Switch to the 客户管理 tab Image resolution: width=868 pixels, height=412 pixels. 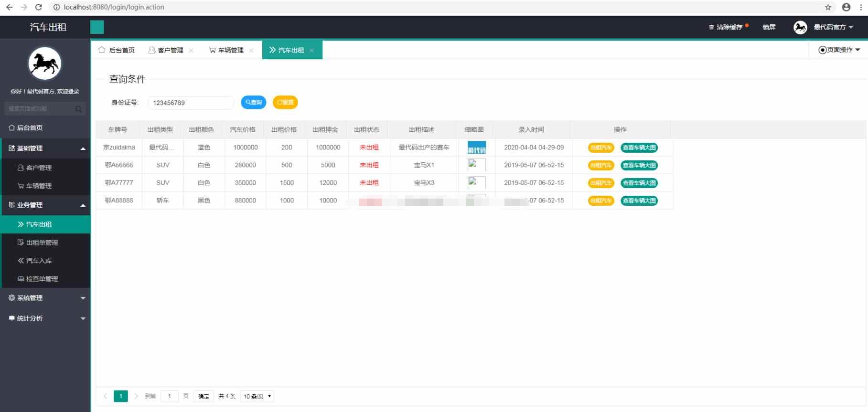[x=166, y=50]
